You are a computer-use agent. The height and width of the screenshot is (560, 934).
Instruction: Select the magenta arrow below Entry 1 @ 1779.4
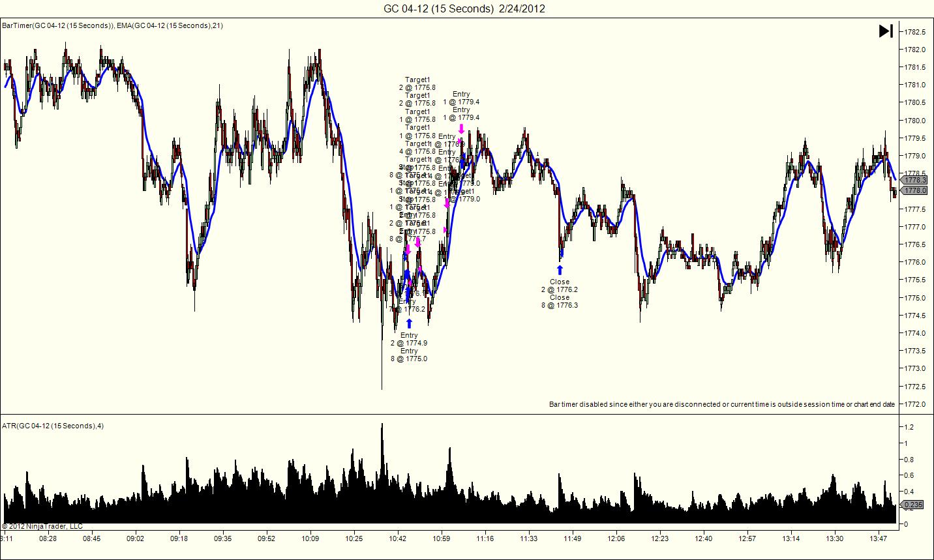[461, 129]
